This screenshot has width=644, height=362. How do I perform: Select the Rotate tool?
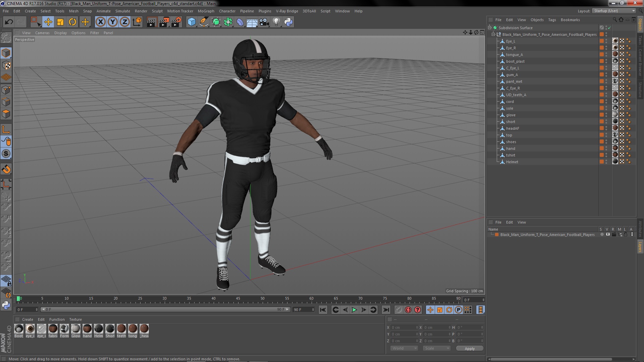point(72,22)
